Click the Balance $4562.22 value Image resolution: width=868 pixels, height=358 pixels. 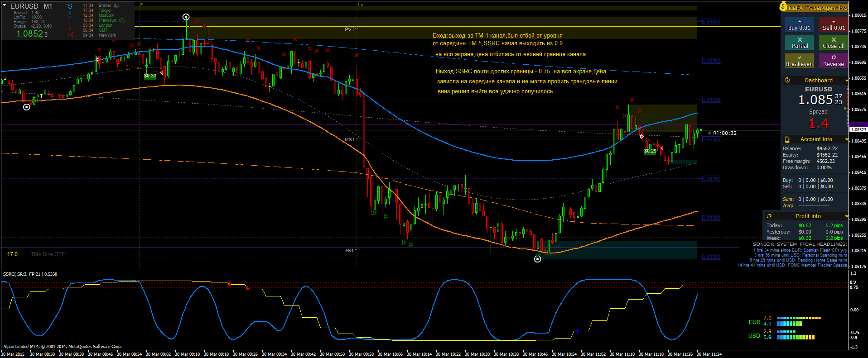(x=827, y=148)
